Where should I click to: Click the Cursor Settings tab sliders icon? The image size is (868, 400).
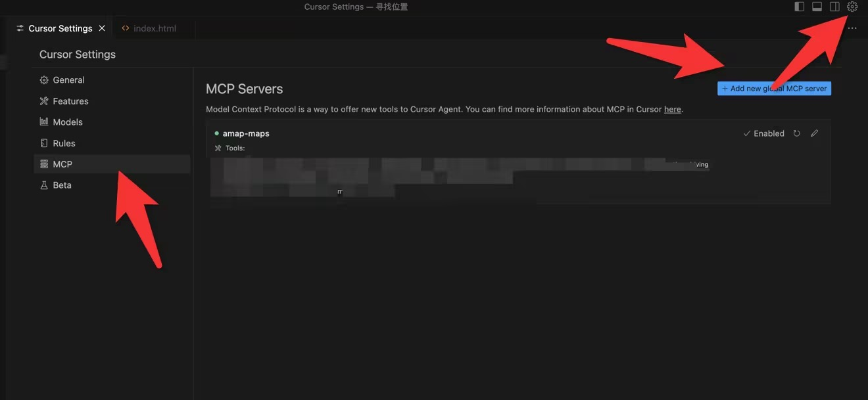click(x=20, y=28)
